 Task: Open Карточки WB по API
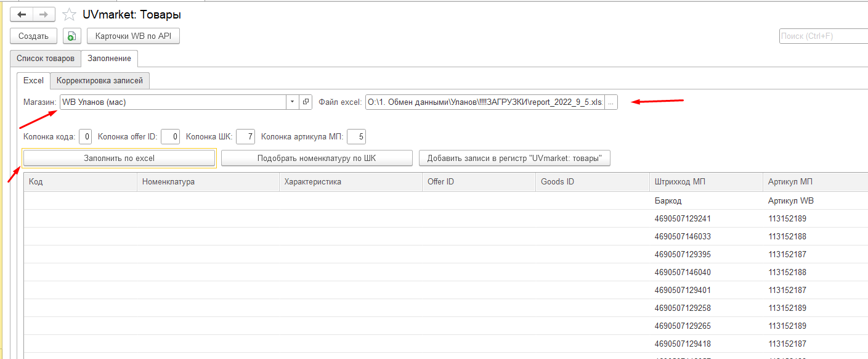pos(134,36)
